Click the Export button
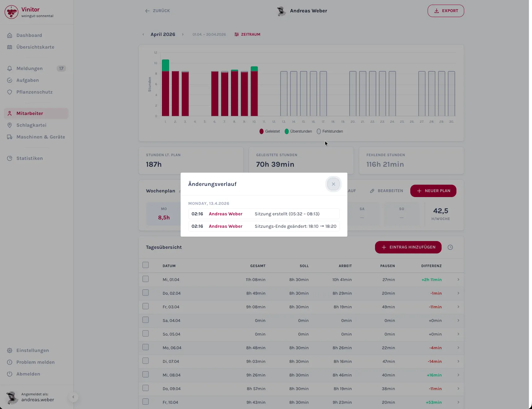The image size is (532, 409). pyautogui.click(x=446, y=11)
